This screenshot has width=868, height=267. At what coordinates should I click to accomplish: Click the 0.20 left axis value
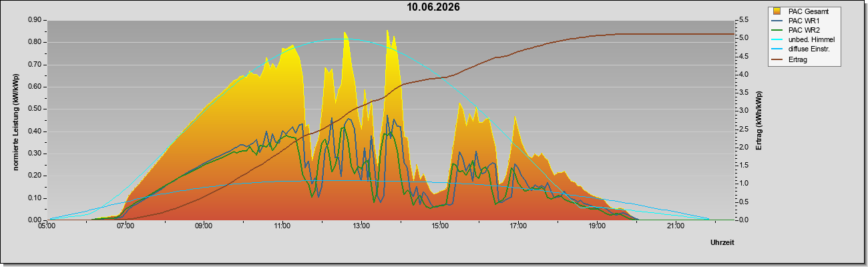(35, 176)
